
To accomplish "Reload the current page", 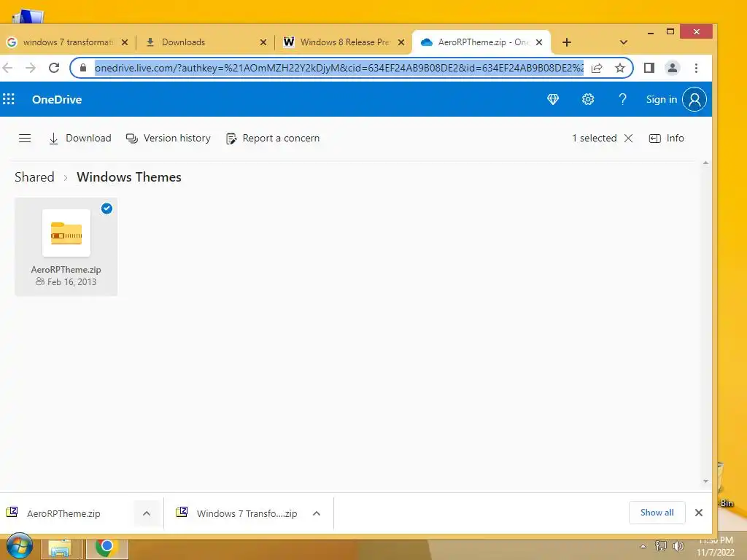I will click(x=54, y=68).
